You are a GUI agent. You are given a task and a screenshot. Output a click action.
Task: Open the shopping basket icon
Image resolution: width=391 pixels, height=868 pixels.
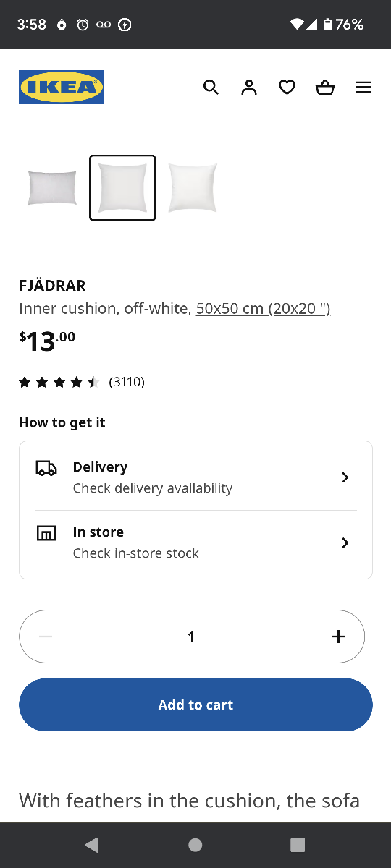(325, 88)
